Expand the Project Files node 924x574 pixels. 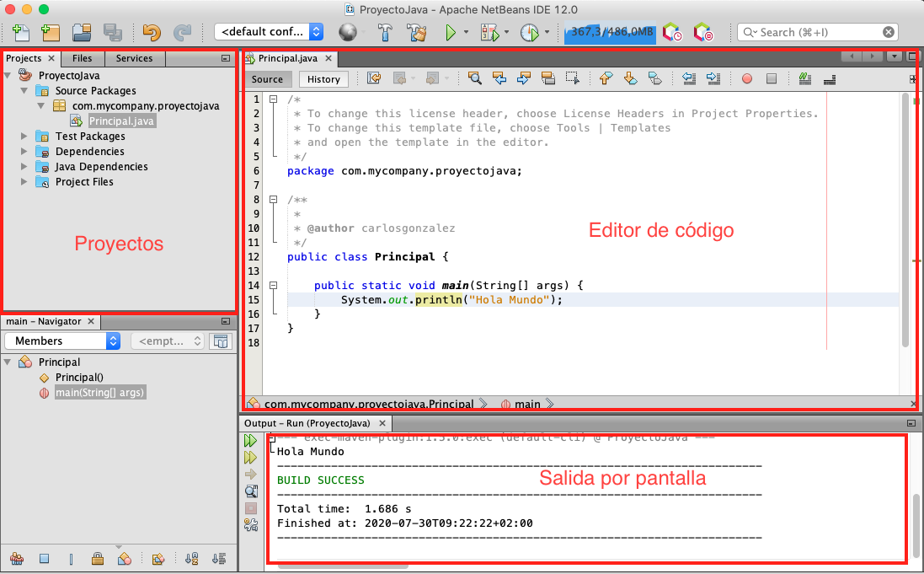pos(24,182)
